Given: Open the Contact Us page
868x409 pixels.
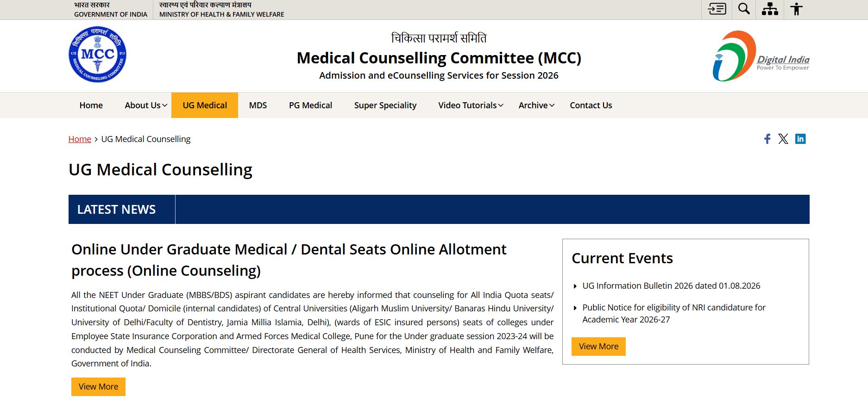Looking at the screenshot, I should point(591,105).
